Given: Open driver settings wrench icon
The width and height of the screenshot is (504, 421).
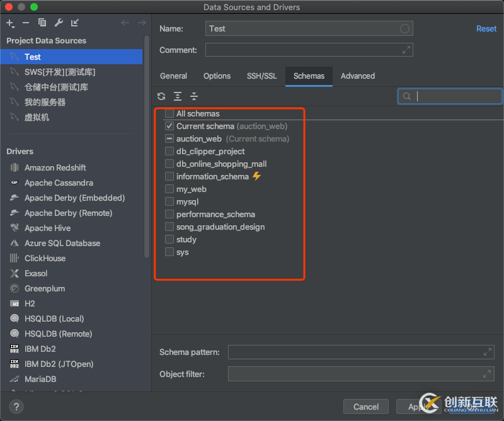Looking at the screenshot, I should click(59, 23).
